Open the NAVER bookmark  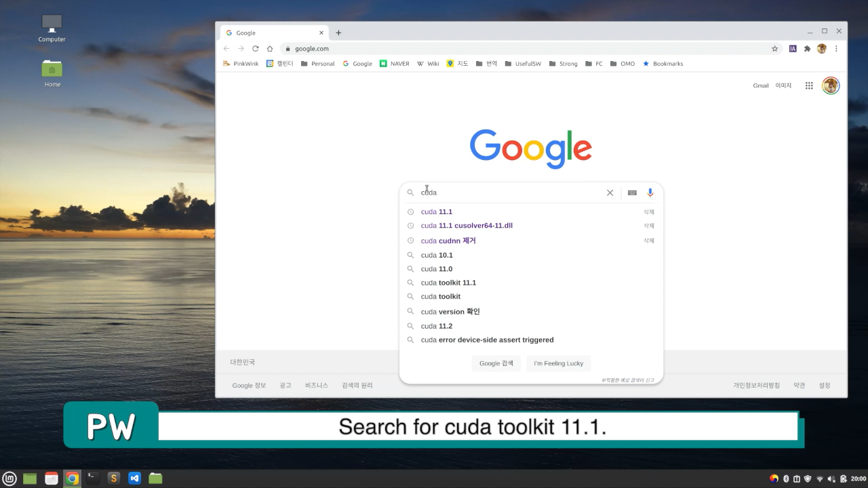(395, 64)
